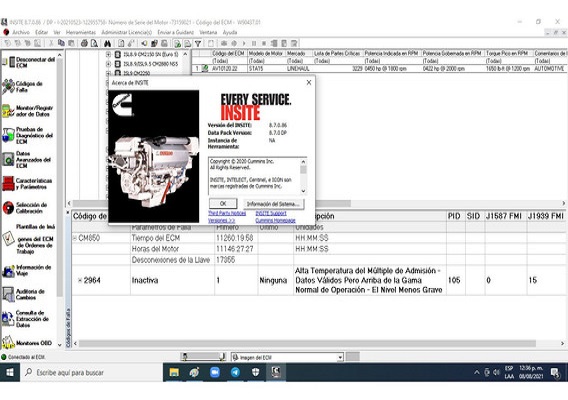Open the Ventana menu

click(208, 32)
